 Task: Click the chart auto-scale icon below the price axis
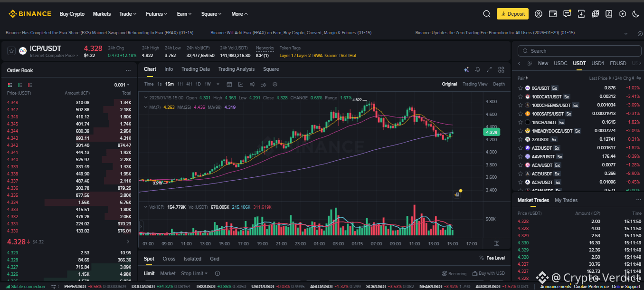(497, 243)
